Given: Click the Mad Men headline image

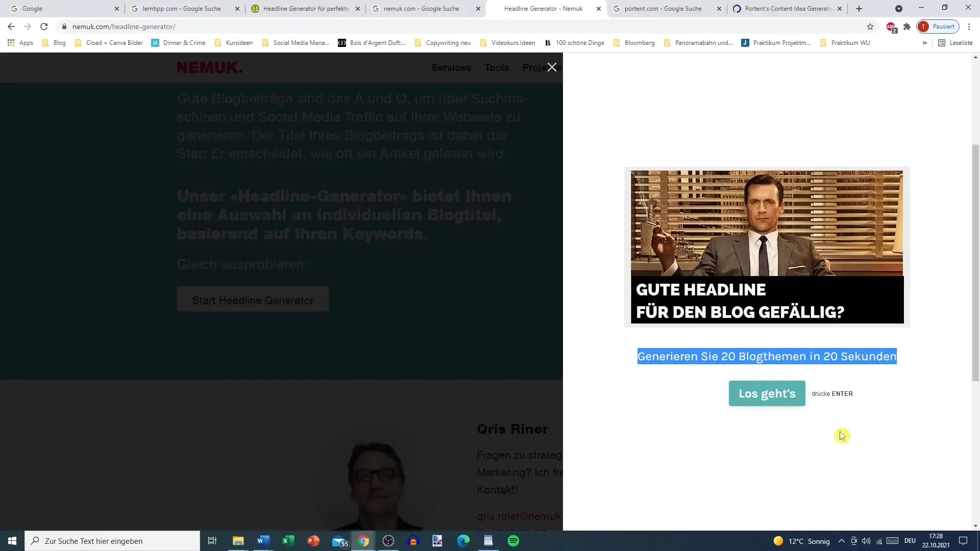Looking at the screenshot, I should tap(767, 247).
